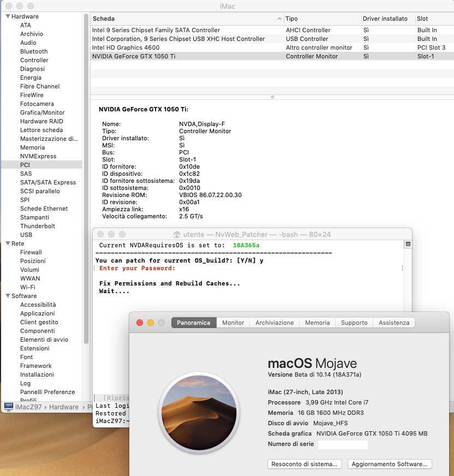Click Hardware in the path bar
The height and width of the screenshot is (476, 454).
click(64, 407)
